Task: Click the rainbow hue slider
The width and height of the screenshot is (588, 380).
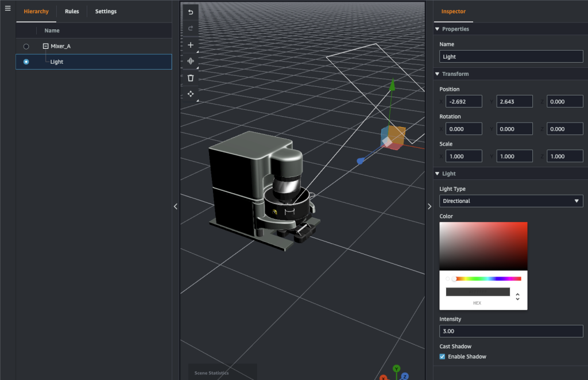Action: (x=488, y=279)
